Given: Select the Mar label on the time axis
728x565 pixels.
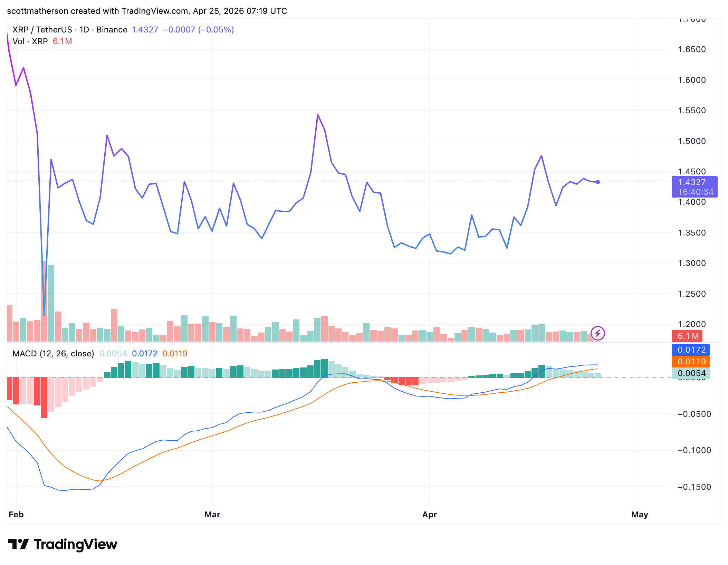Looking at the screenshot, I should click(212, 514).
